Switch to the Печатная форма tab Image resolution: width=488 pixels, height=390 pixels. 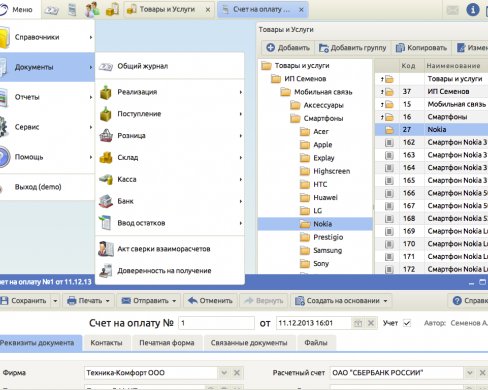tap(167, 343)
